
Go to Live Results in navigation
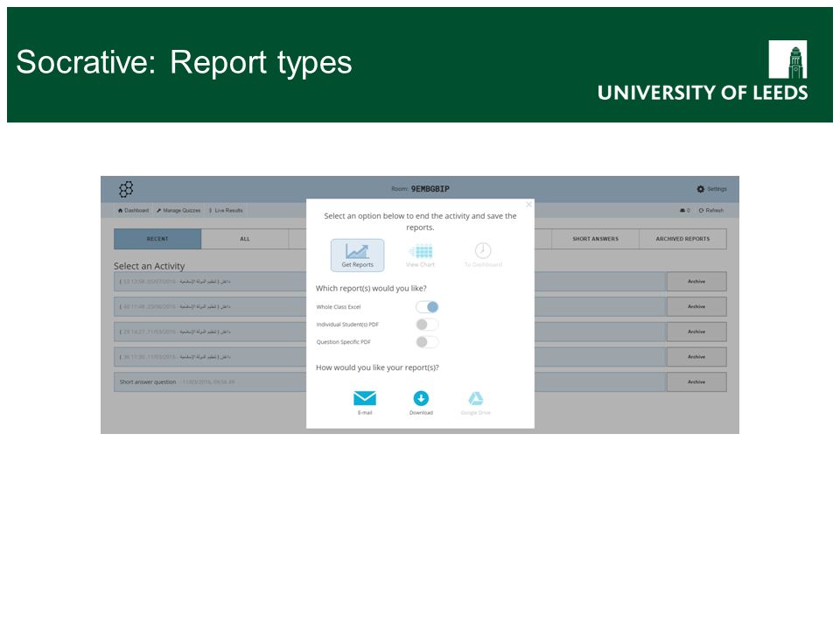pos(226,211)
